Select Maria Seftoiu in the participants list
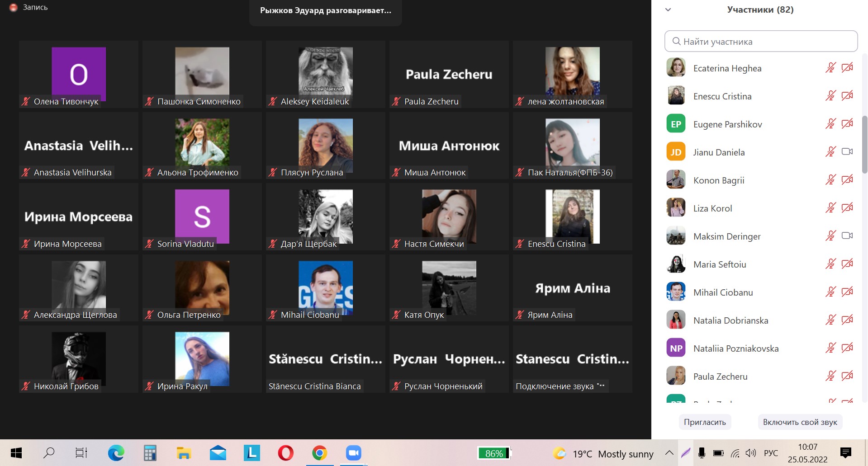This screenshot has height=466, width=868. pyautogui.click(x=720, y=264)
